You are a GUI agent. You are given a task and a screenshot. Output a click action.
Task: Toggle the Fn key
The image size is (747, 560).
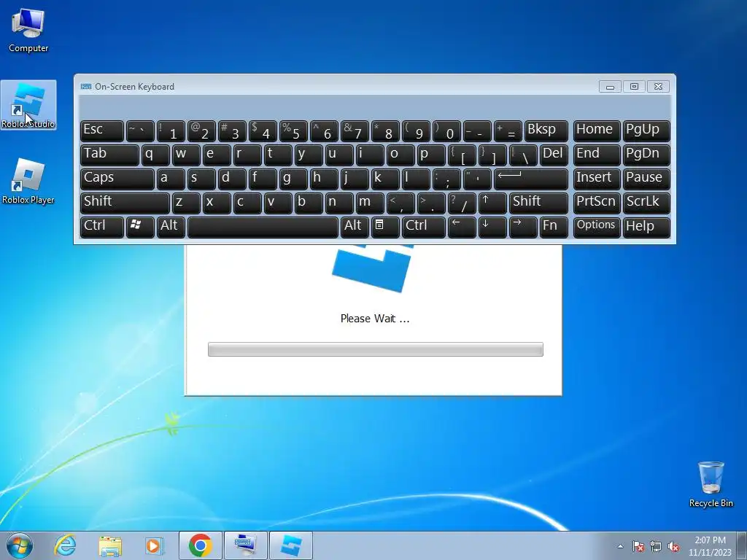pyautogui.click(x=554, y=226)
